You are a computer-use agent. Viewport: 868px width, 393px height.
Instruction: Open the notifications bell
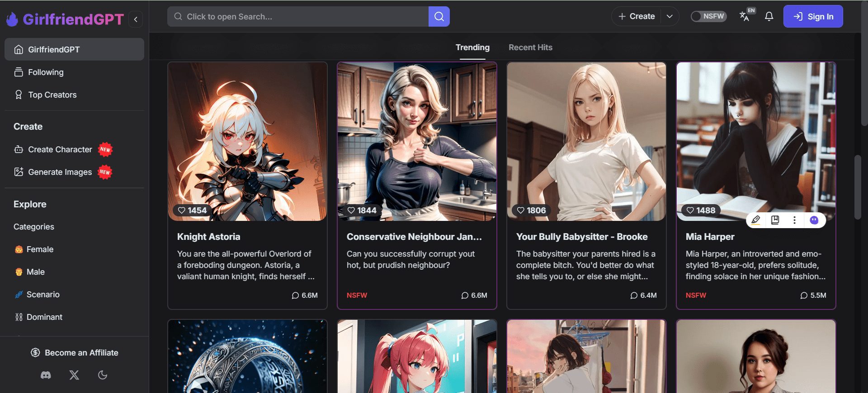pos(769,16)
